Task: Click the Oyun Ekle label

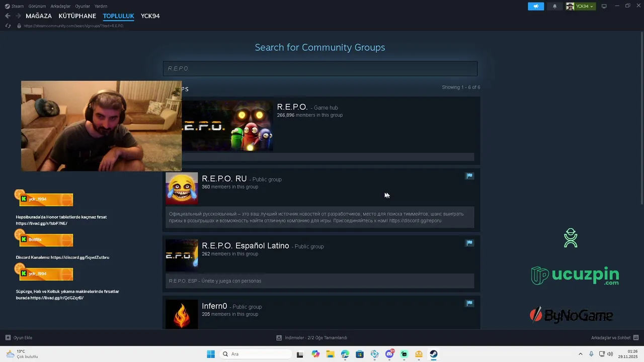Action: point(23,338)
